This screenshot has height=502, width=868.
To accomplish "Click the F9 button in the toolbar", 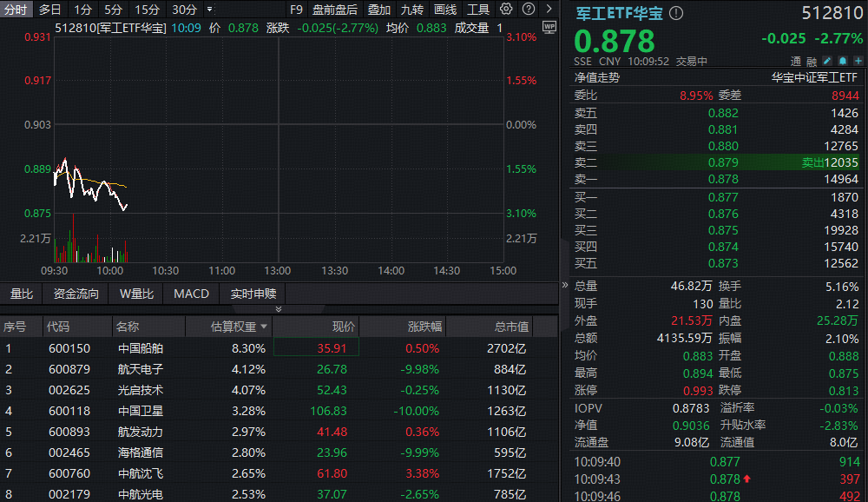I will 295,10.
